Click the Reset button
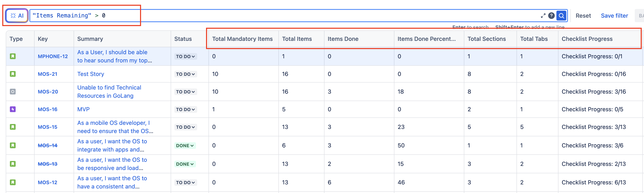This screenshot has height=193, width=644. pyautogui.click(x=583, y=16)
